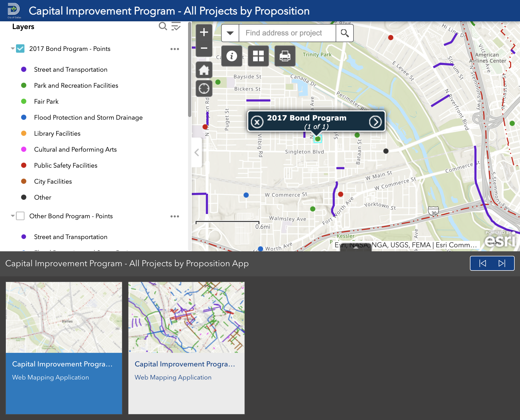
Task: Click the selected green park point on map
Action: point(318,139)
